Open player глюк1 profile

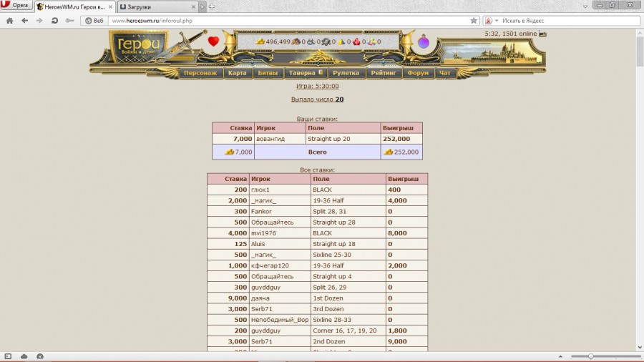pos(260,190)
